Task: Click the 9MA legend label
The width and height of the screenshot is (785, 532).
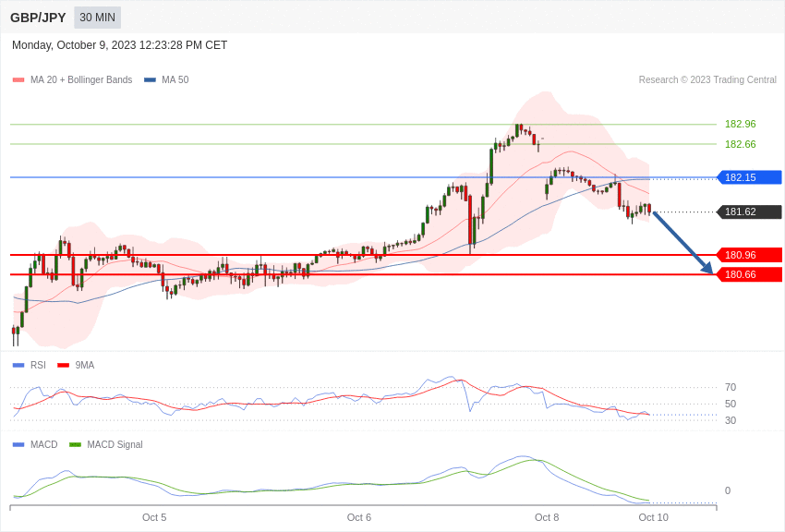Action: 85,366
